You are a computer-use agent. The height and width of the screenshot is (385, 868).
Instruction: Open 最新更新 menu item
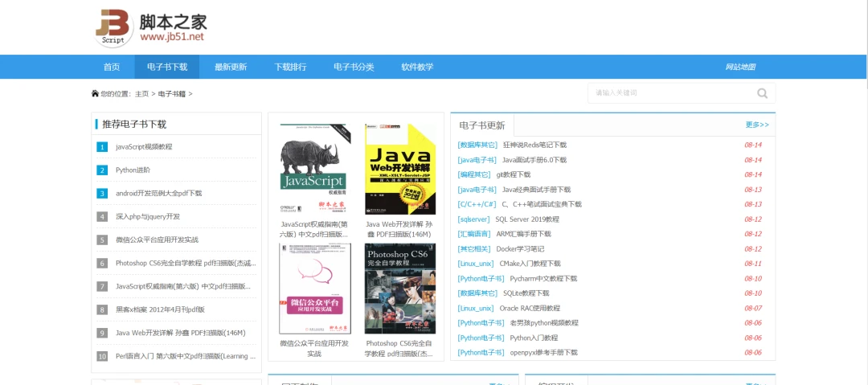(x=231, y=67)
